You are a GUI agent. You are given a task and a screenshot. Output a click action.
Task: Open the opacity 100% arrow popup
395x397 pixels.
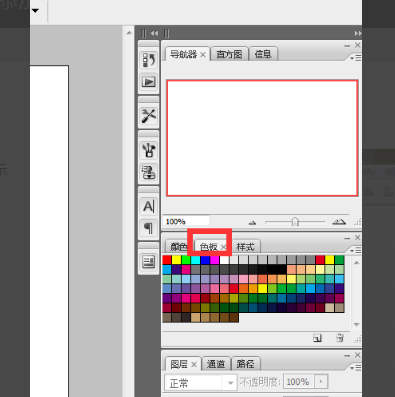[x=321, y=381]
